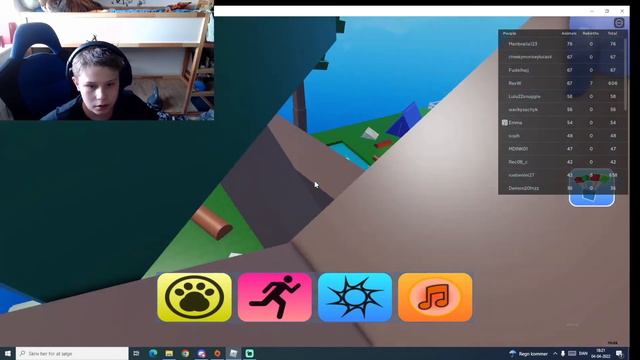Click the touch keyboard tray icon

click(572, 353)
